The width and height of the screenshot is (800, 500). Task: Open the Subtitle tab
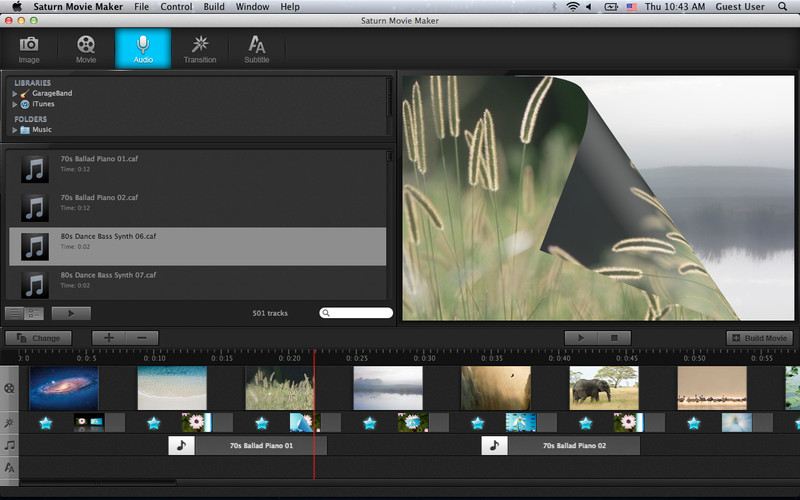click(x=257, y=49)
